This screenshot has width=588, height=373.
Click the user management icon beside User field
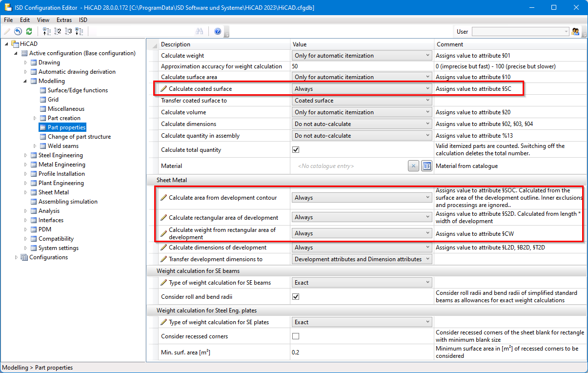coord(576,31)
